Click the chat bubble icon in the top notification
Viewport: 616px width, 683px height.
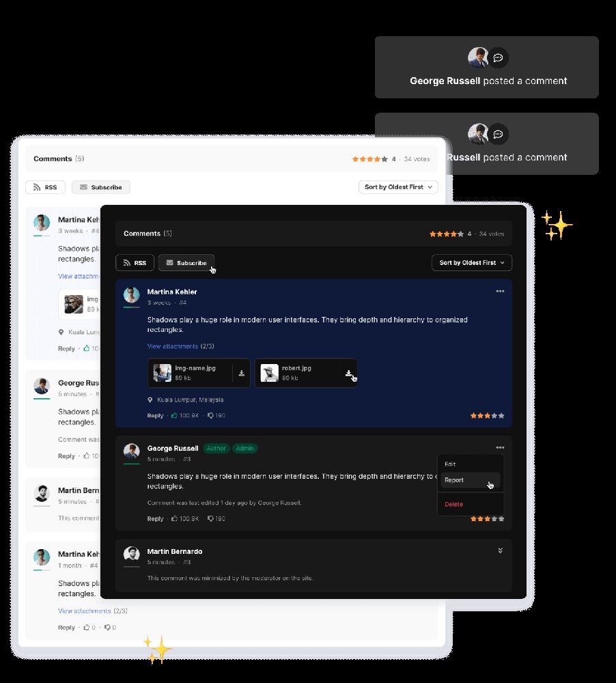click(498, 57)
